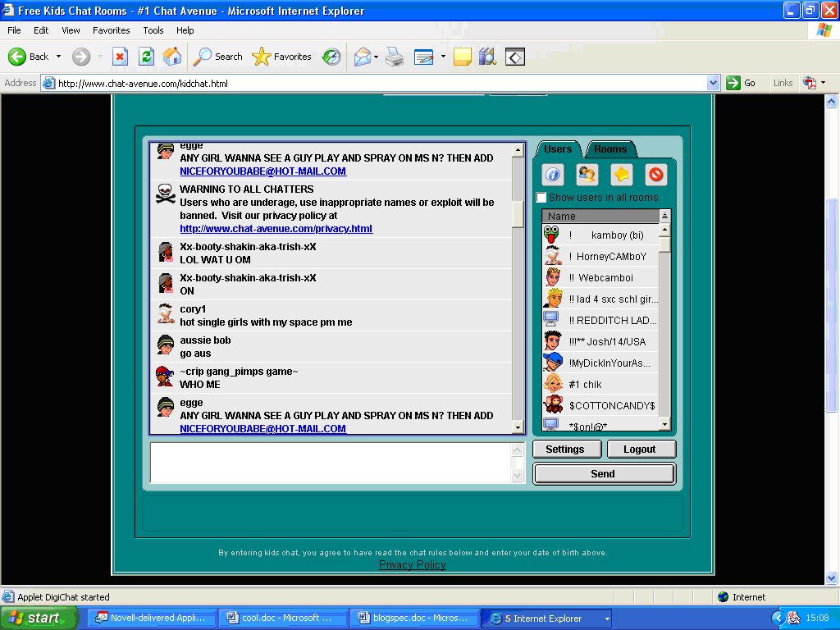
Task: Click the Settings button
Action: point(567,449)
